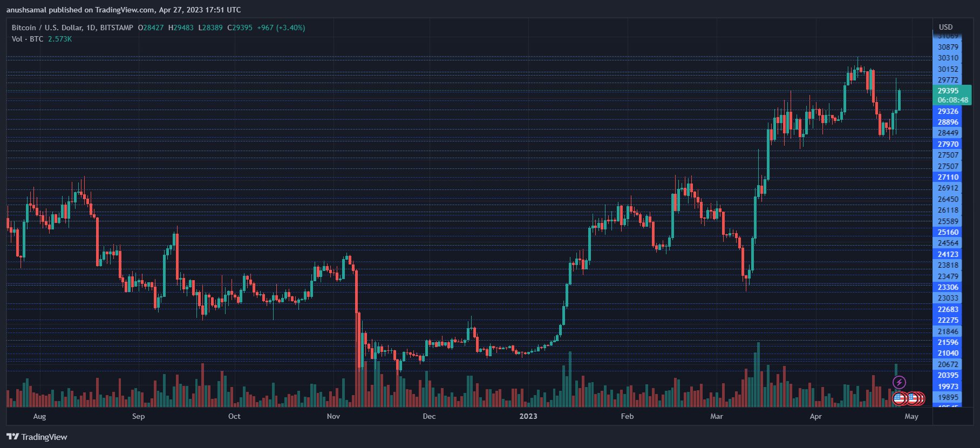
Task: Click the 'Oct' label on time axis
Action: click(234, 416)
